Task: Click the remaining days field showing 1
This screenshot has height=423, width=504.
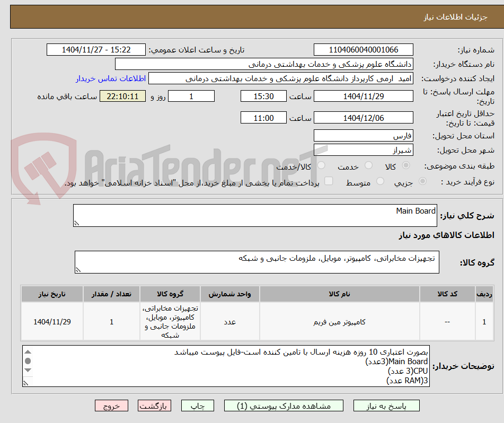Action: pyautogui.click(x=191, y=96)
